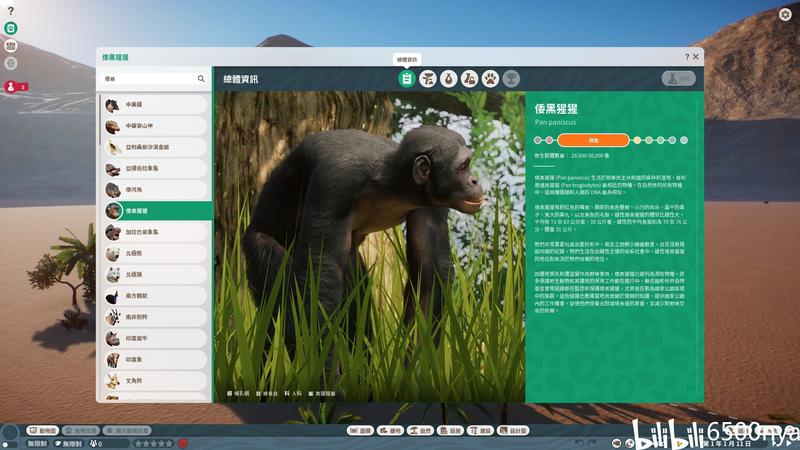
Task: Open the water-drop bag icon tab
Action: click(448, 79)
